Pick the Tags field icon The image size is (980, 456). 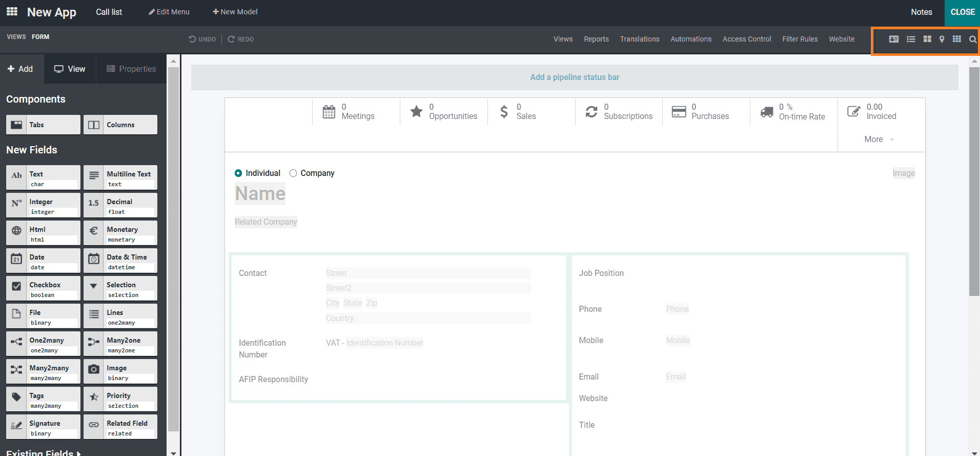tap(16, 397)
